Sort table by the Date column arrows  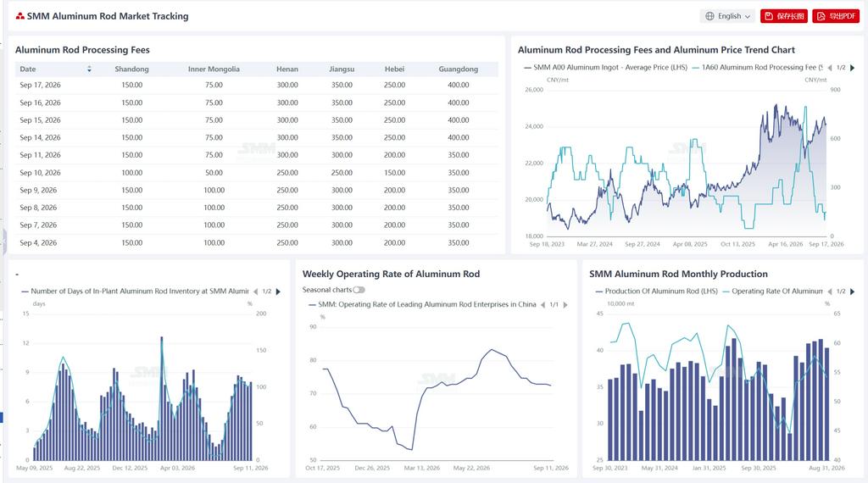click(x=89, y=69)
